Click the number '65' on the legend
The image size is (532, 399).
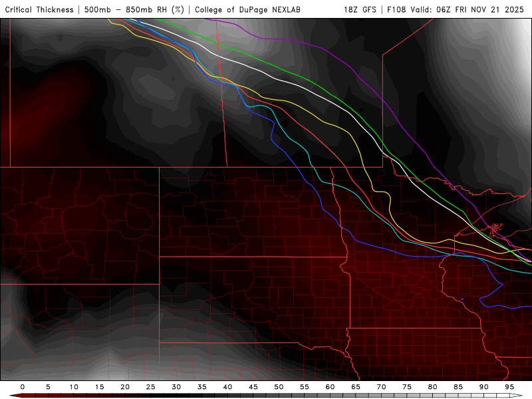tap(356, 387)
